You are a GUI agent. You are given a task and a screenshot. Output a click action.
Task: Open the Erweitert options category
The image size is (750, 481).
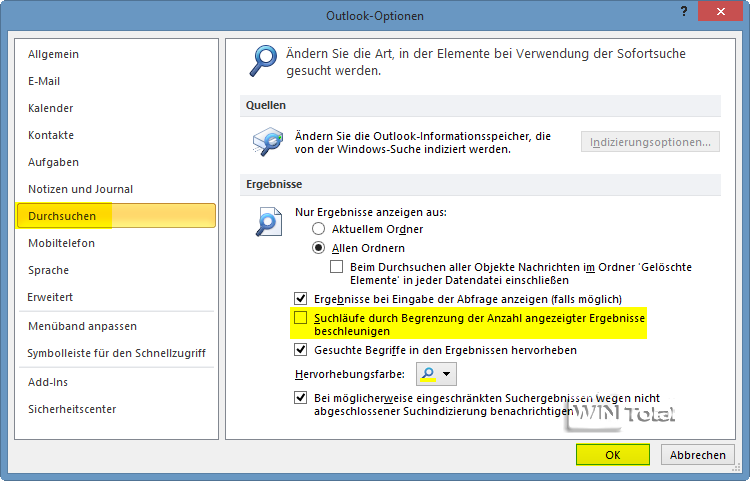(x=116, y=297)
